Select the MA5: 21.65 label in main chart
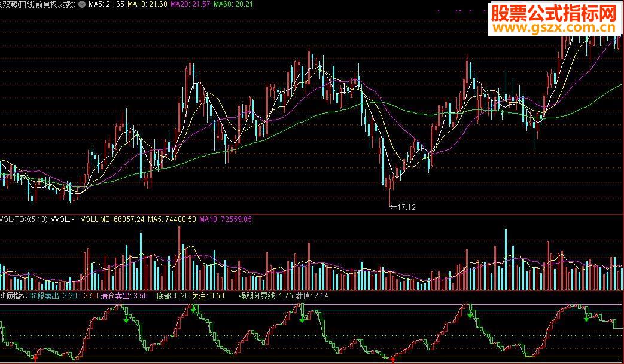The height and width of the screenshot is (364, 624). point(106,4)
